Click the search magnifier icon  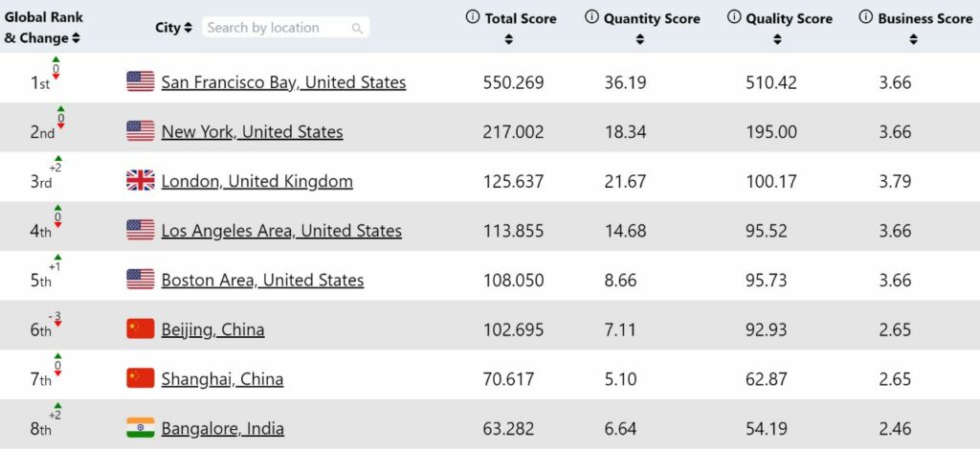pos(357,28)
